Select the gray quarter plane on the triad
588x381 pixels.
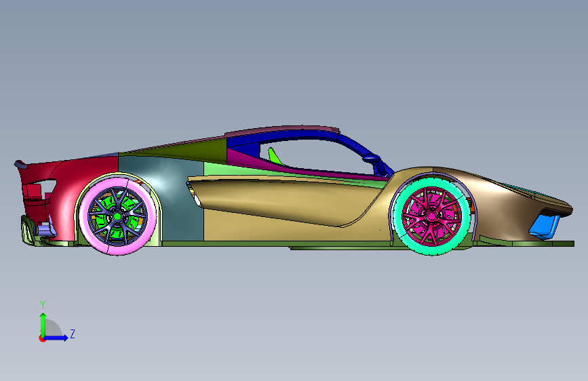point(52,329)
